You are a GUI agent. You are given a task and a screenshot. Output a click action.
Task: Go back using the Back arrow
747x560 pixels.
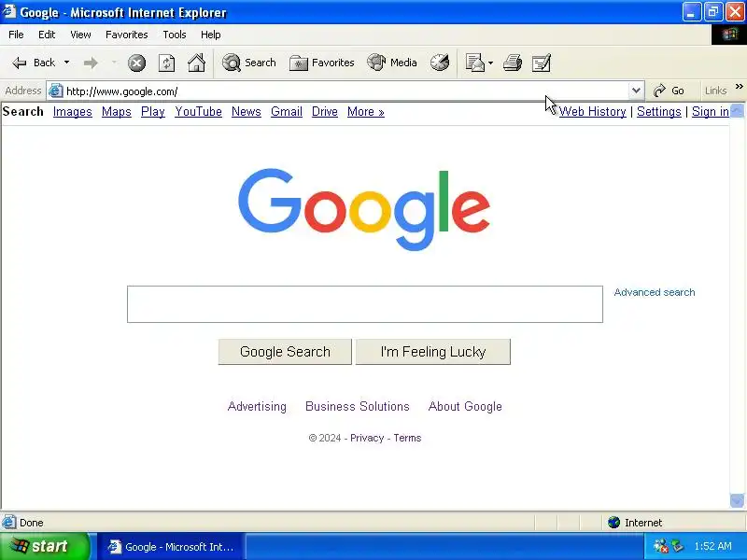tap(33, 63)
